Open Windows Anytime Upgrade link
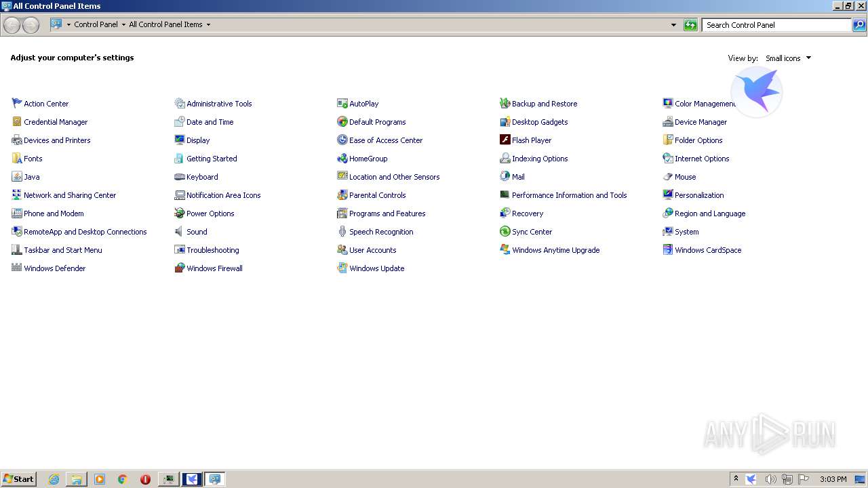 [x=555, y=250]
